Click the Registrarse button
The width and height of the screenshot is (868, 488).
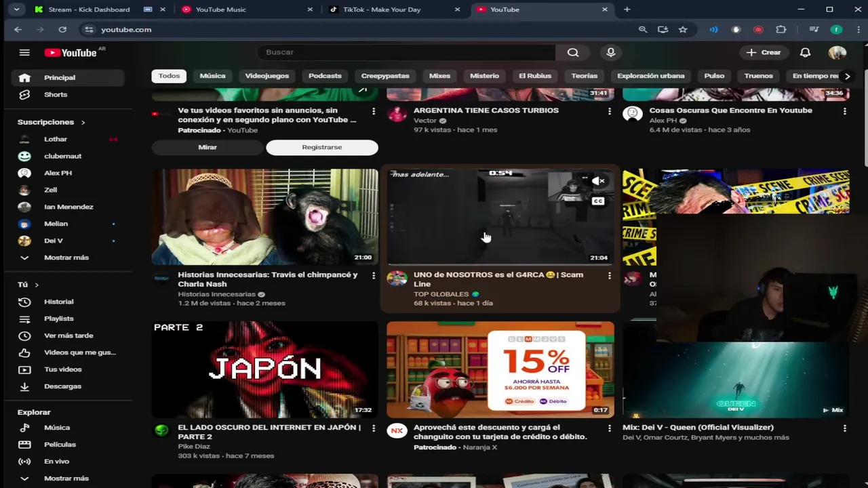[x=322, y=147]
